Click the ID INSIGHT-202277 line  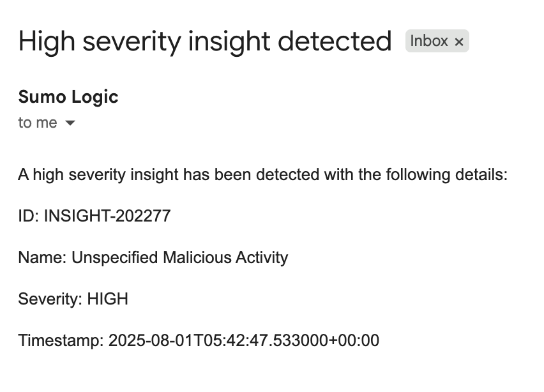(x=94, y=216)
